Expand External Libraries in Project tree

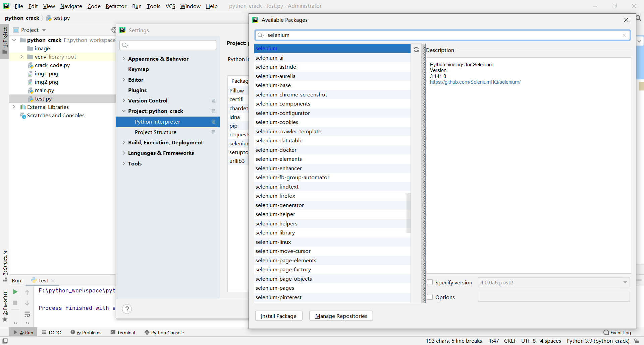pos(14,107)
